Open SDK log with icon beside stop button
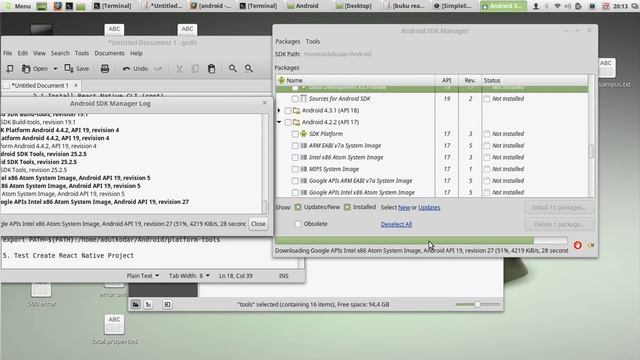This screenshot has height=360, width=640. point(591,245)
